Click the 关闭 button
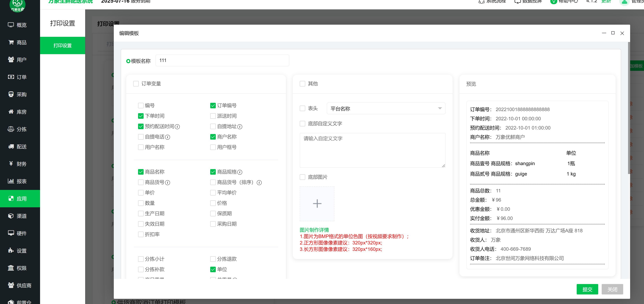 pos(612,289)
